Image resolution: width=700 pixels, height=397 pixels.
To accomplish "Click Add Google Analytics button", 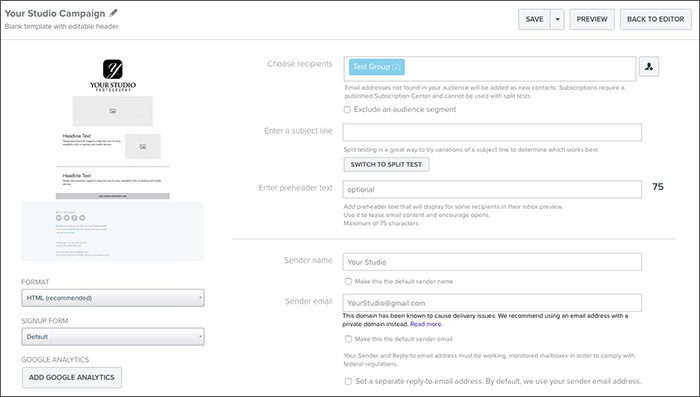I will (x=72, y=377).
